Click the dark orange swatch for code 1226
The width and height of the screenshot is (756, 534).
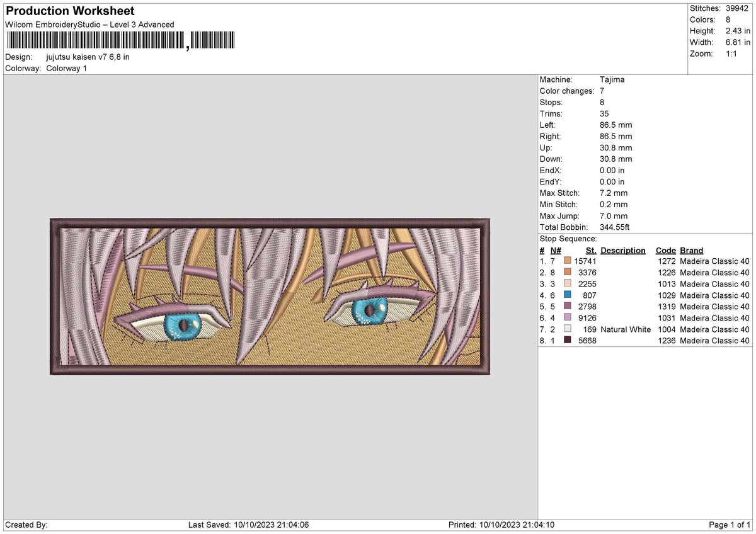[x=568, y=273]
